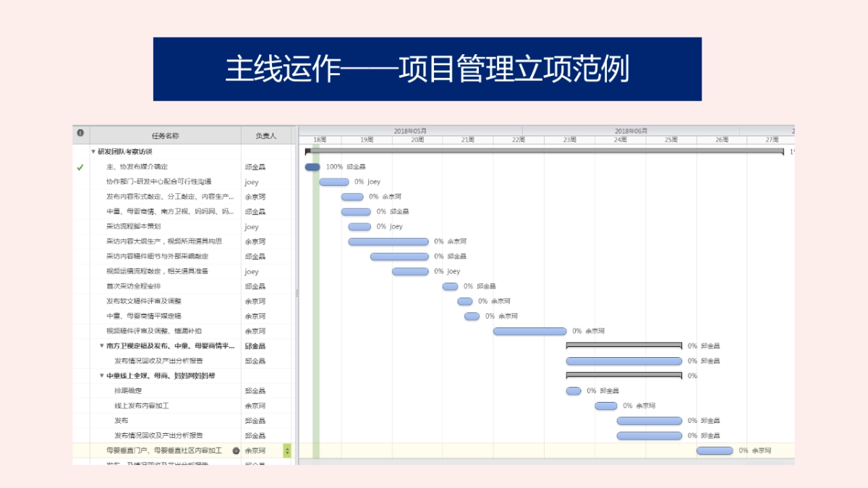The width and height of the screenshot is (868, 488).
Task: Click the 任务名称 column header
Action: tap(165, 135)
